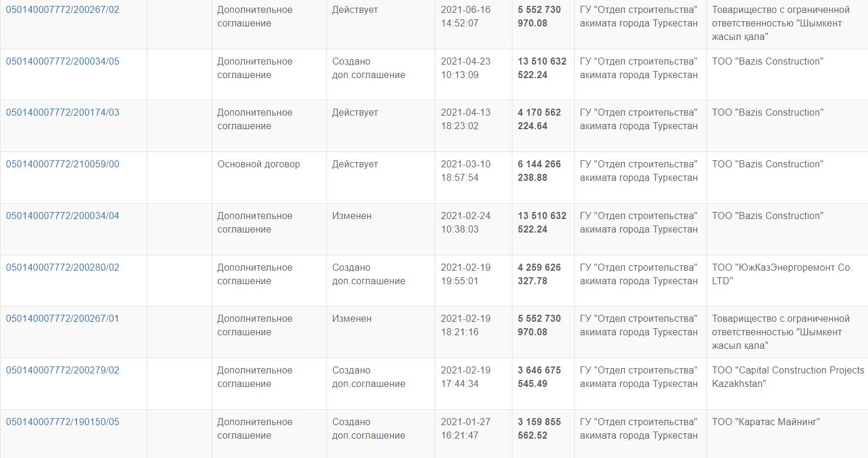Select the timestamp 2021-03-10 18:57:54
Image resolution: width=868 pixels, height=458 pixels.
coord(465,171)
